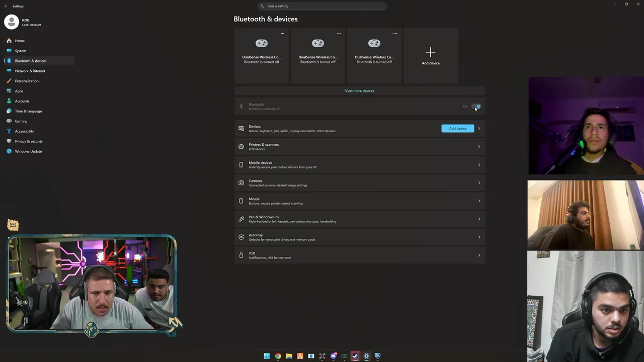Click the Bluetooth row label text
Viewport: 644px width, 362px height.
click(256, 105)
